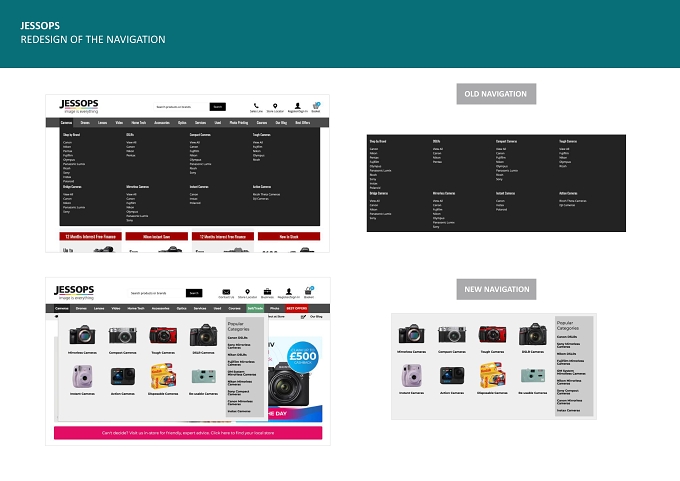Viewport: 680px width, 481px height.
Task: Open the Basket icon in old site header
Action: click(316, 105)
